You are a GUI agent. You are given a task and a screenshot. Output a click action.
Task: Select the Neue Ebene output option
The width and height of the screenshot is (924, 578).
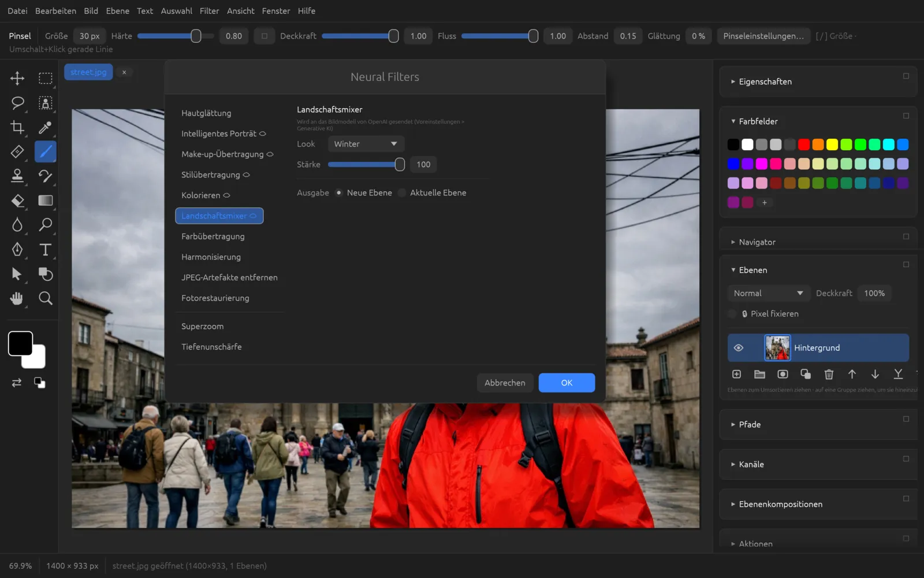point(339,192)
